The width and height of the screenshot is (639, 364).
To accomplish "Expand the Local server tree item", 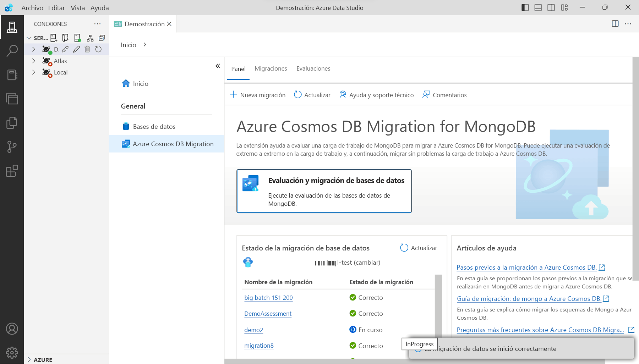I will (x=34, y=72).
